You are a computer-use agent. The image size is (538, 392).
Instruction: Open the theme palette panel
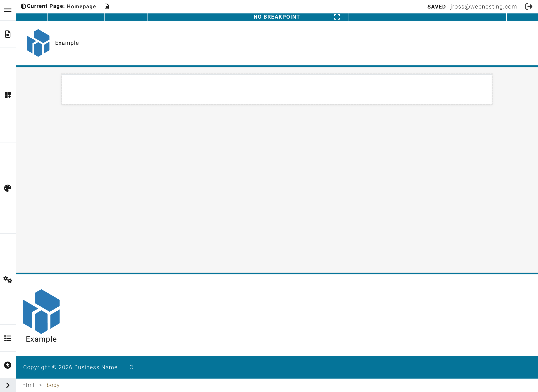(x=8, y=188)
